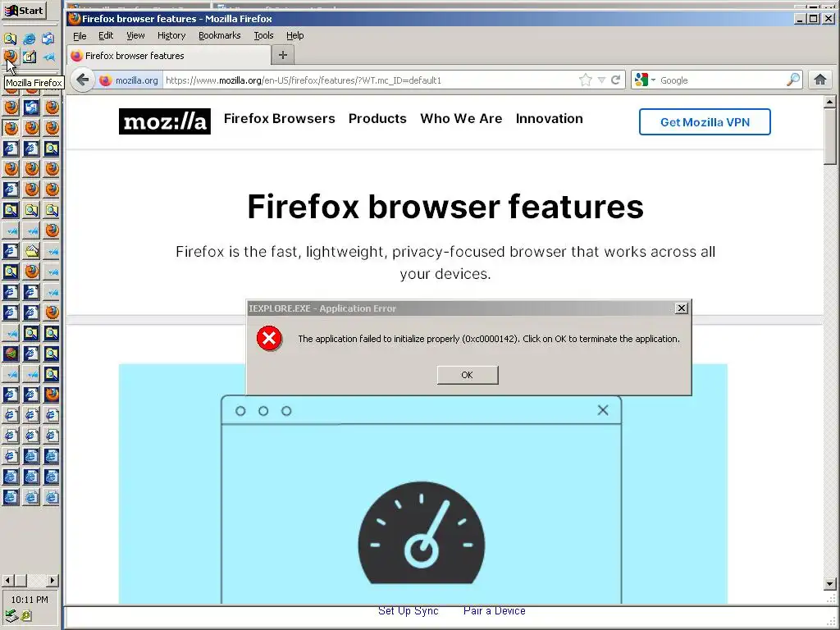Click the Set Up Sync link

(x=409, y=610)
